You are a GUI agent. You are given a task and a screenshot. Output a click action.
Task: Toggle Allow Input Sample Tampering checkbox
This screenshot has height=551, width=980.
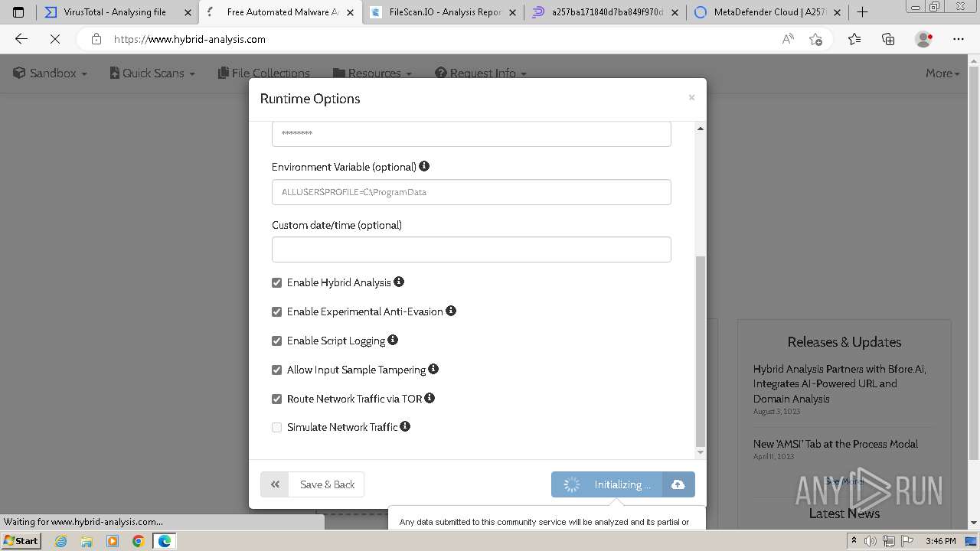pyautogui.click(x=277, y=370)
